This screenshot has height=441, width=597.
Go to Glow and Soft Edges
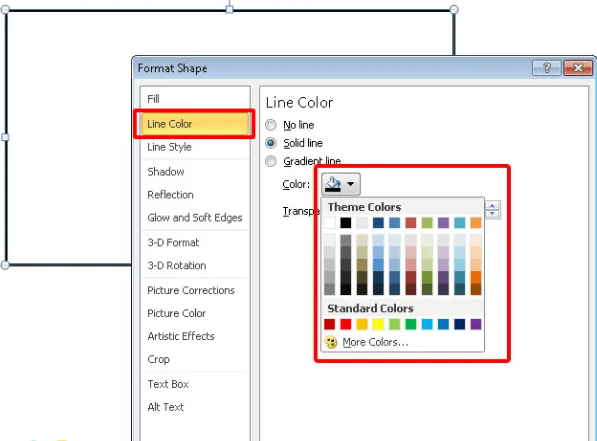[195, 218]
